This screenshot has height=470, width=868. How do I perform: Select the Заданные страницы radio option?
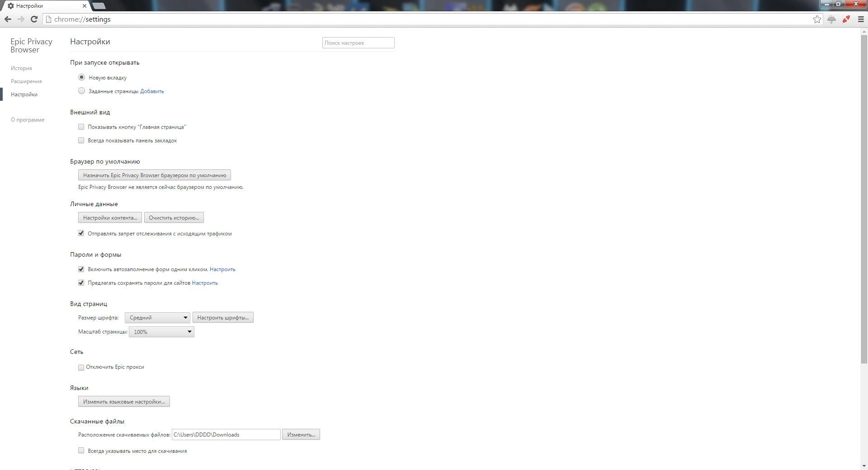point(81,91)
